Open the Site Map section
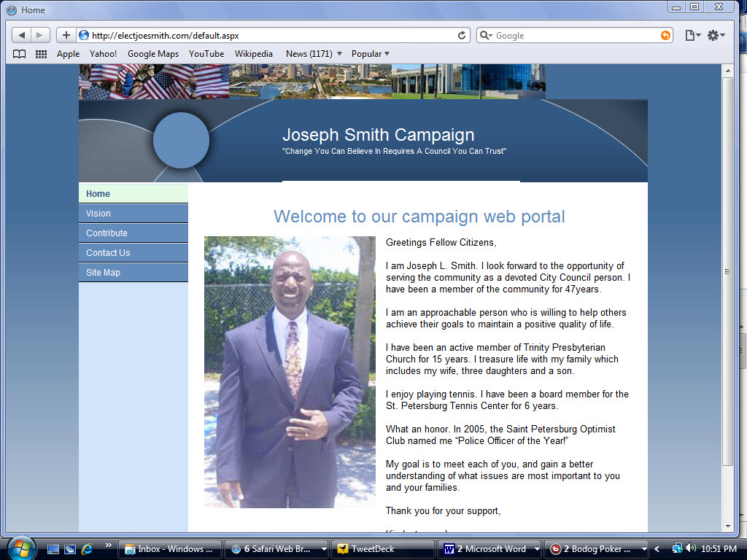Image resolution: width=747 pixels, height=560 pixels. (104, 272)
